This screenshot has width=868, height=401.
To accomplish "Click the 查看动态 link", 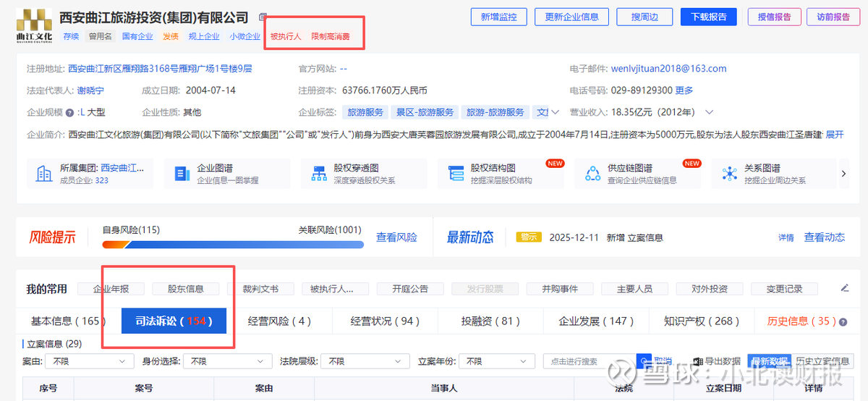I will [x=825, y=237].
